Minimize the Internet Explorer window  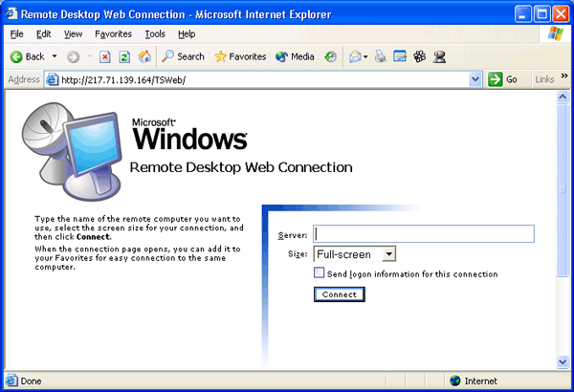[522, 14]
